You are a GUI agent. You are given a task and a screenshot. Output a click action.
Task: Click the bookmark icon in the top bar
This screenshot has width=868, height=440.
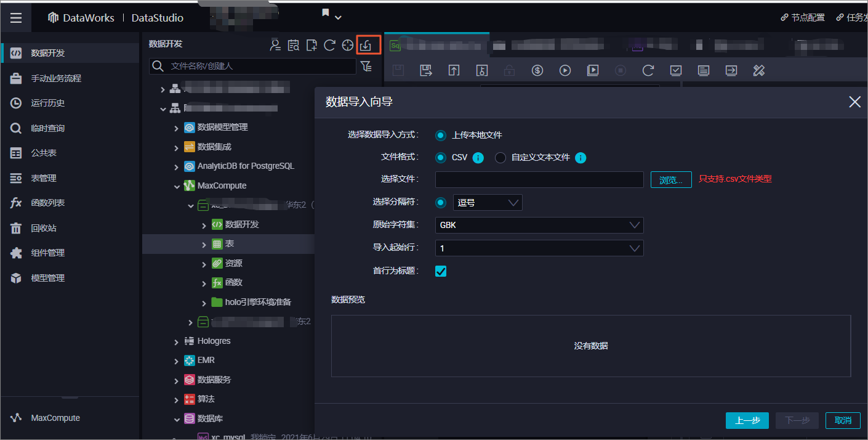[x=326, y=13]
